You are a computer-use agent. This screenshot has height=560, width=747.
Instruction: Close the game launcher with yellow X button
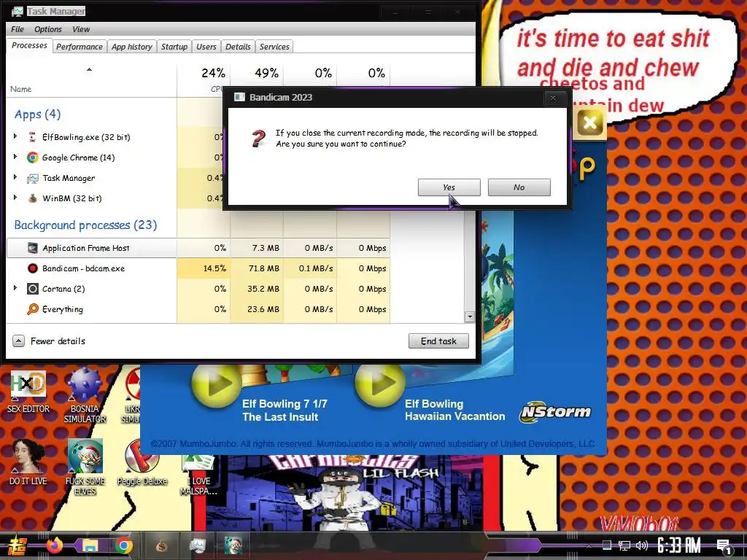click(589, 122)
